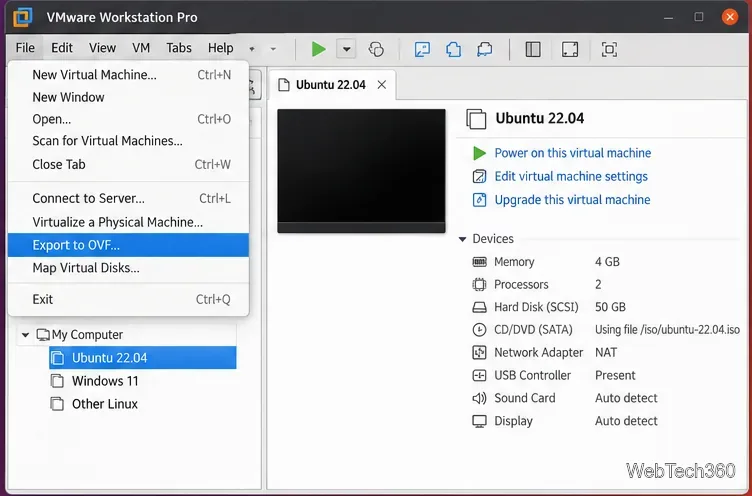Select Other Linux in the library tree
The image size is (752, 496).
point(105,404)
